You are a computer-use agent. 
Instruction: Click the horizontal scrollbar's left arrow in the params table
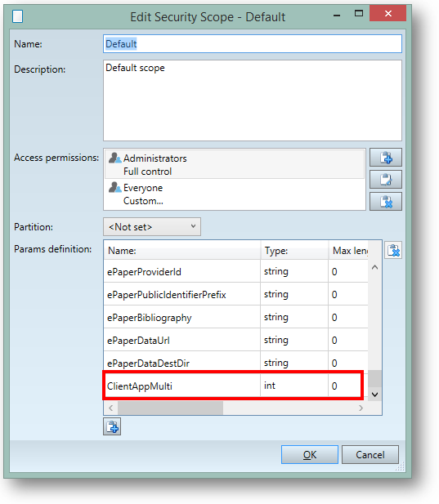point(111,408)
